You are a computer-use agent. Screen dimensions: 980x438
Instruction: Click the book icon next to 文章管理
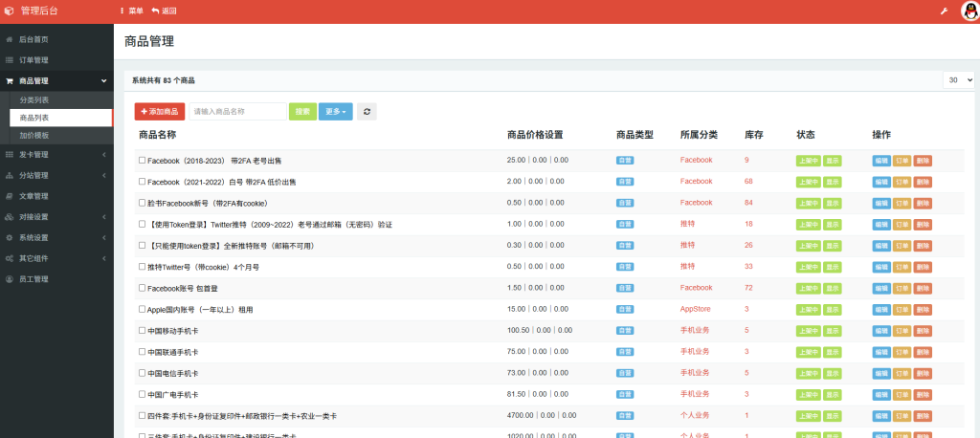(x=9, y=195)
